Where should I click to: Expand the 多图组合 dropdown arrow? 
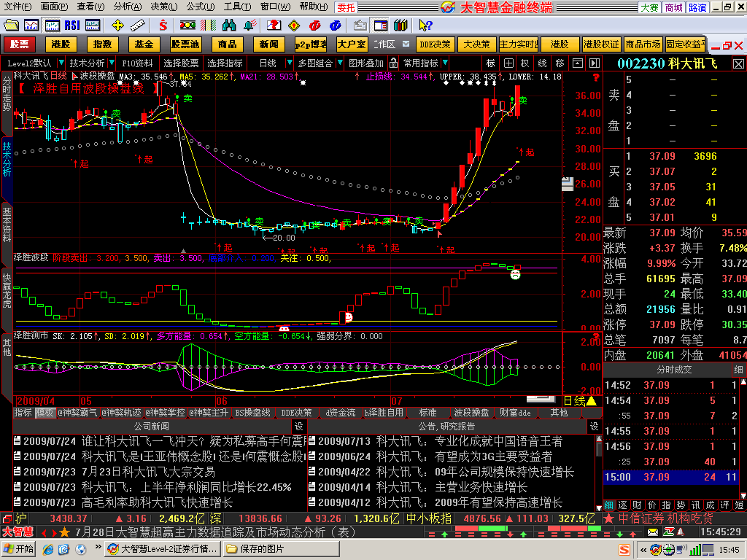point(340,63)
